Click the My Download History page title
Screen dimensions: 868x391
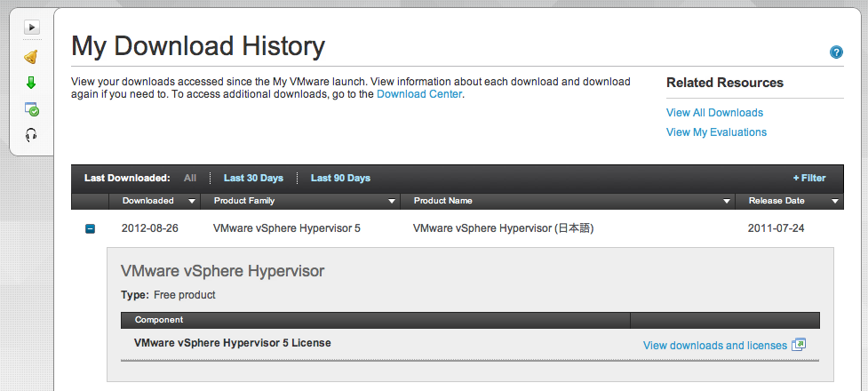coord(198,46)
